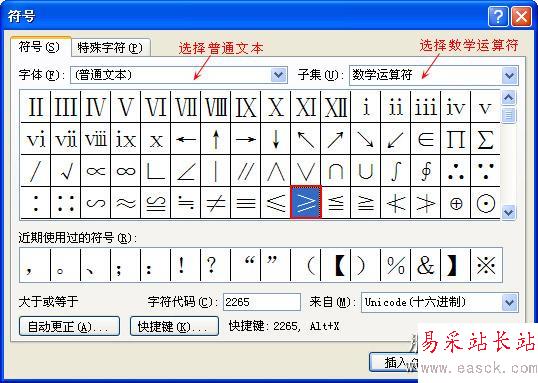Insert recently used exclamation mark symbol
The height and width of the screenshot is (383, 538).
tap(186, 265)
